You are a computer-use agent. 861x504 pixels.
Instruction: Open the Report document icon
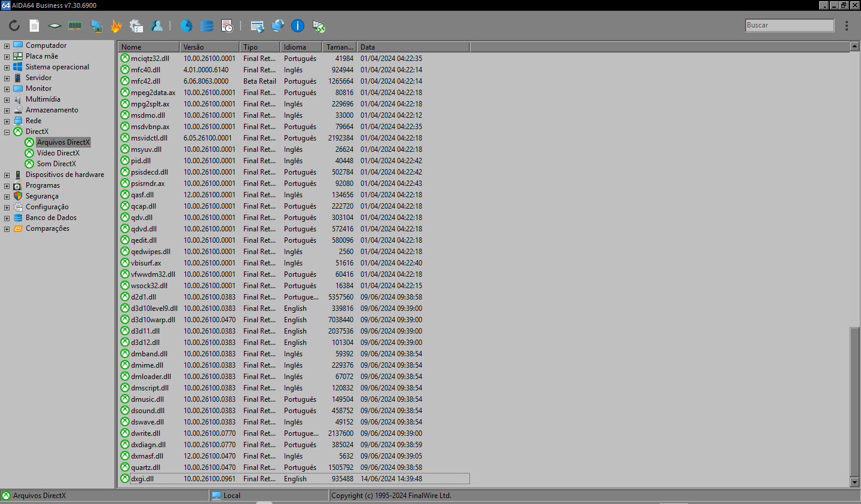tap(35, 26)
